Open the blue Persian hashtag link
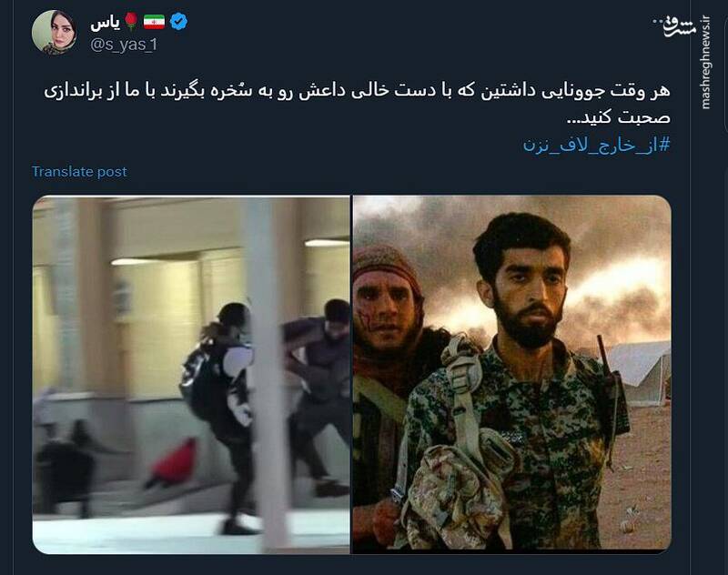The width and height of the screenshot is (728, 575). point(597,145)
